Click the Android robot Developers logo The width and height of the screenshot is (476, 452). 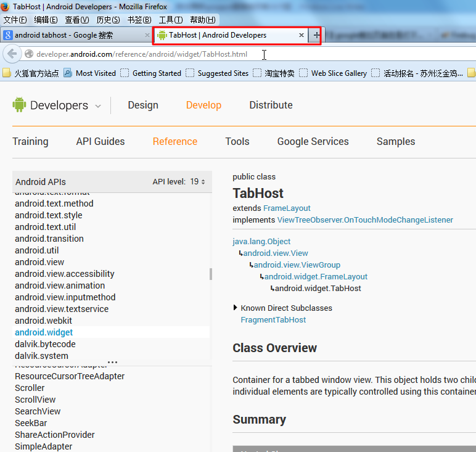[19, 105]
